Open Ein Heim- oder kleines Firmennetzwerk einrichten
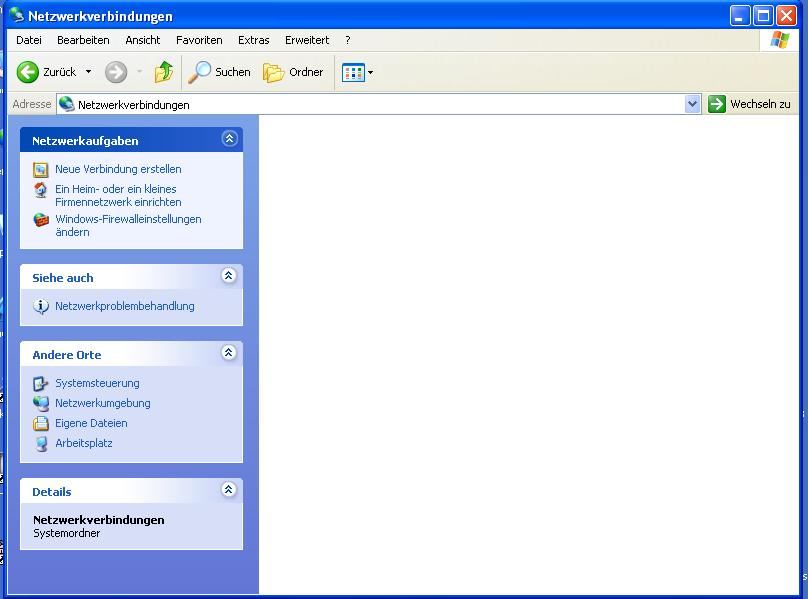This screenshot has height=599, width=808. (x=118, y=195)
